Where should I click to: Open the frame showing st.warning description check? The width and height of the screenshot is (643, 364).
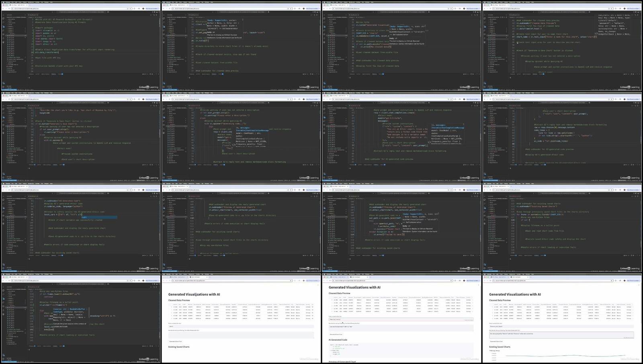(241, 136)
